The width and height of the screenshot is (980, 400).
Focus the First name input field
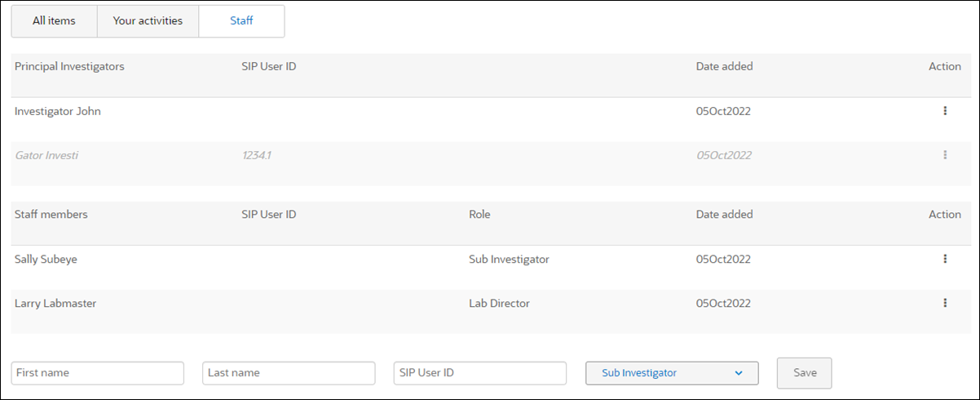(x=98, y=373)
